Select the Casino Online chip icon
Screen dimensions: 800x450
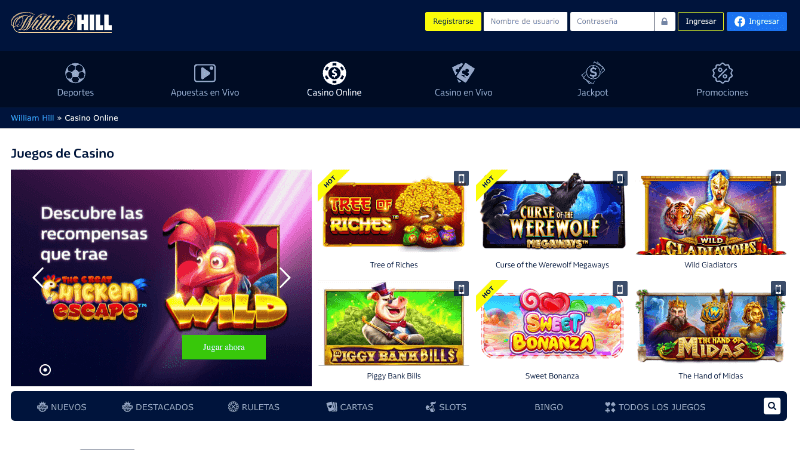point(334,73)
